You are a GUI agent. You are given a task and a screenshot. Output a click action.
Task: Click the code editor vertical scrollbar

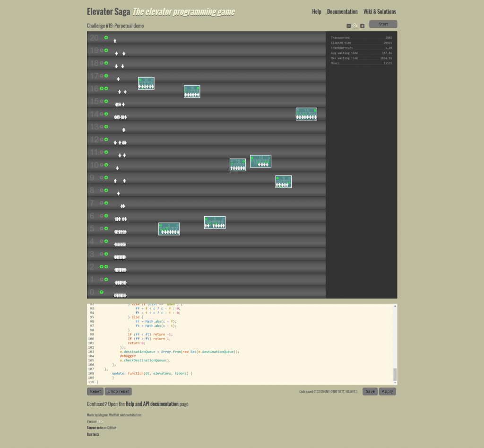[395, 374]
